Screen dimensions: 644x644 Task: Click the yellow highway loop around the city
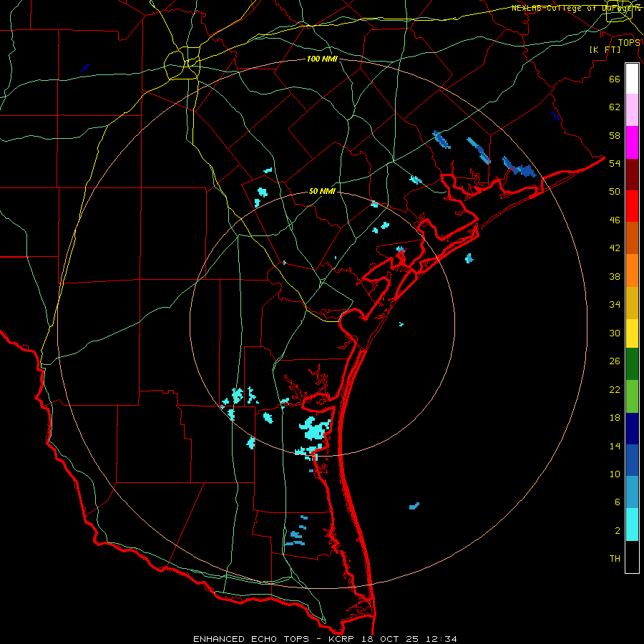pos(182,63)
